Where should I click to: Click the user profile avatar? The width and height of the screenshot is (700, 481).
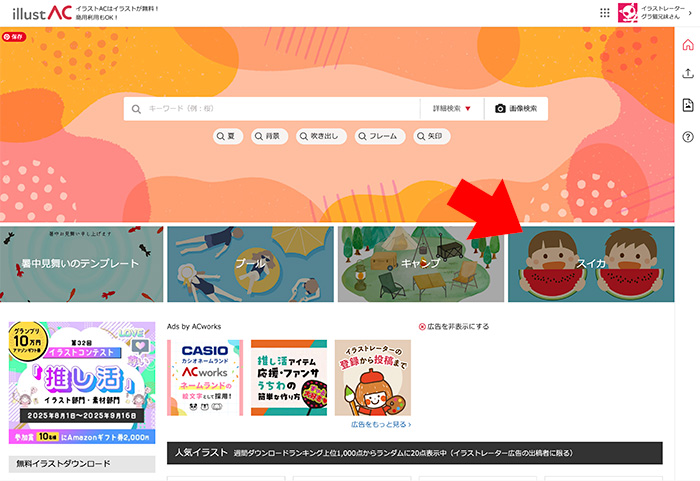tap(628, 13)
